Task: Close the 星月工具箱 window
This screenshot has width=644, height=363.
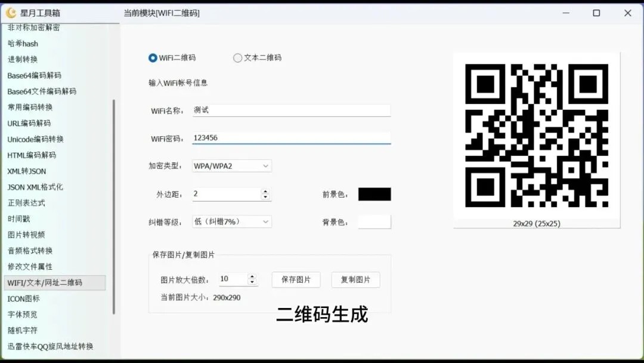Action: tap(627, 13)
